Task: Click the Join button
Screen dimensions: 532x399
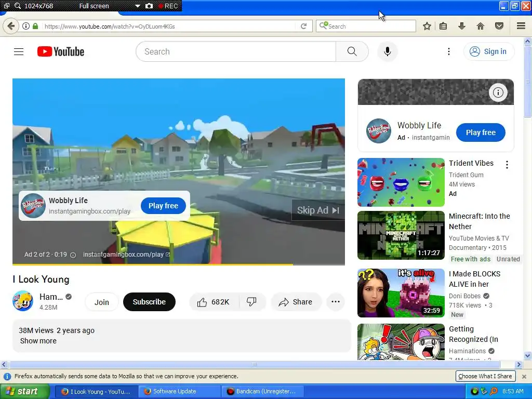Action: (101, 302)
